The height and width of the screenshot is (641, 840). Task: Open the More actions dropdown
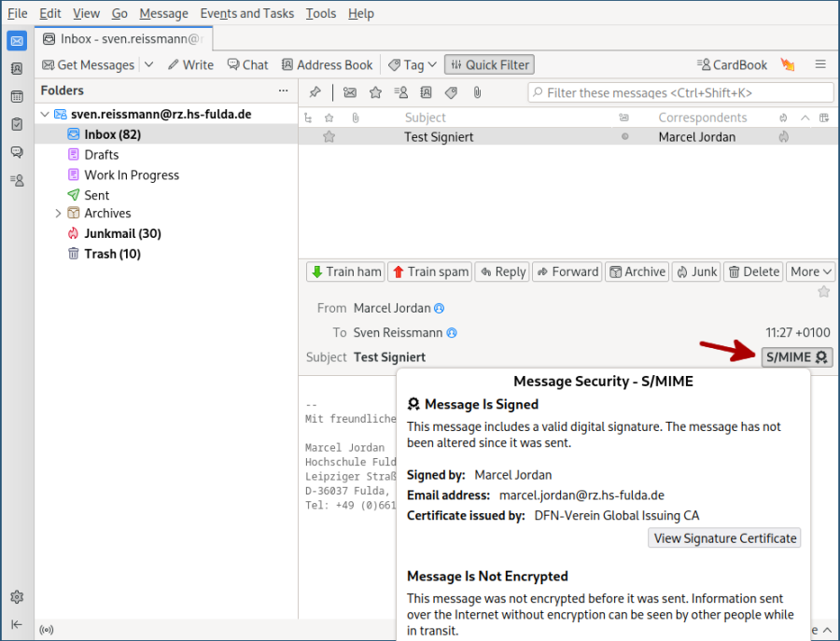(x=810, y=272)
